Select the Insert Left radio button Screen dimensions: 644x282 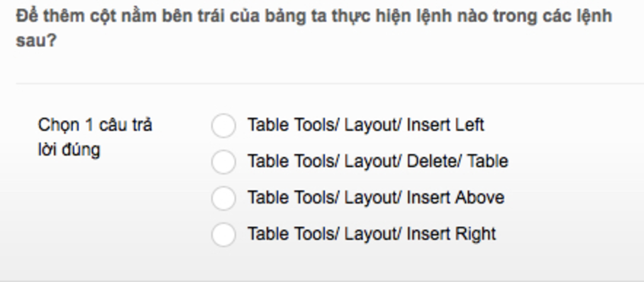point(223,126)
